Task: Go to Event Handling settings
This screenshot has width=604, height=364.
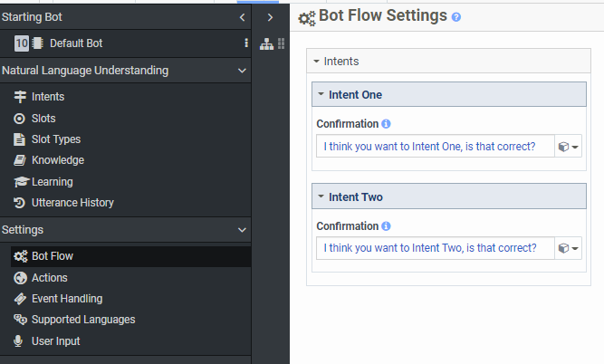Action: click(x=67, y=299)
